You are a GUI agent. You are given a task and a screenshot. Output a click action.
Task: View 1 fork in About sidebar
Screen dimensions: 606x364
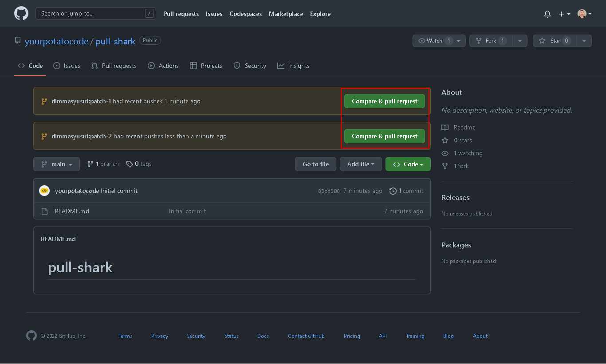[455, 166]
